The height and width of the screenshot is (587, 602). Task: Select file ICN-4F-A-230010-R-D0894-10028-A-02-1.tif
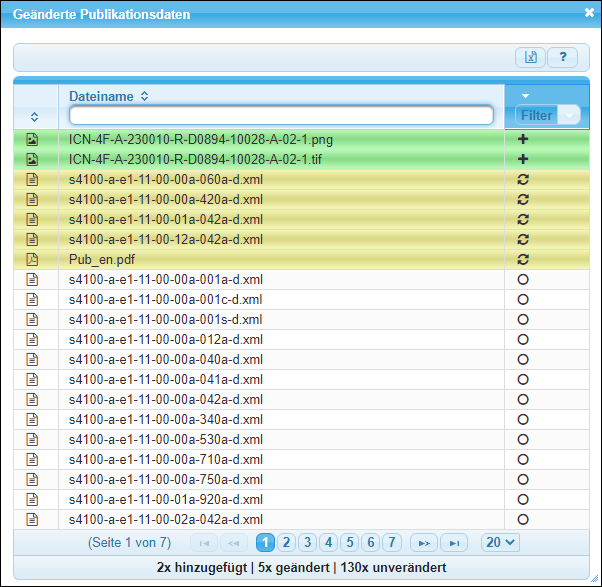point(195,159)
